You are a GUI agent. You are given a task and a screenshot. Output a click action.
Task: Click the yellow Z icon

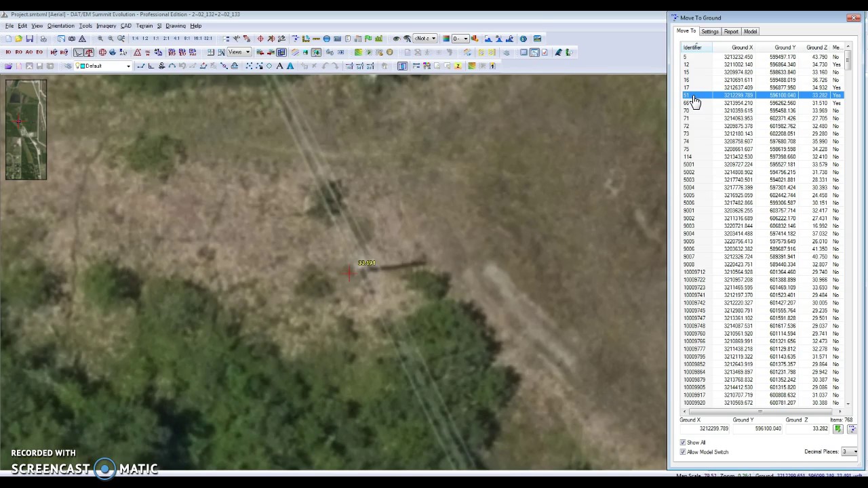coord(458,66)
